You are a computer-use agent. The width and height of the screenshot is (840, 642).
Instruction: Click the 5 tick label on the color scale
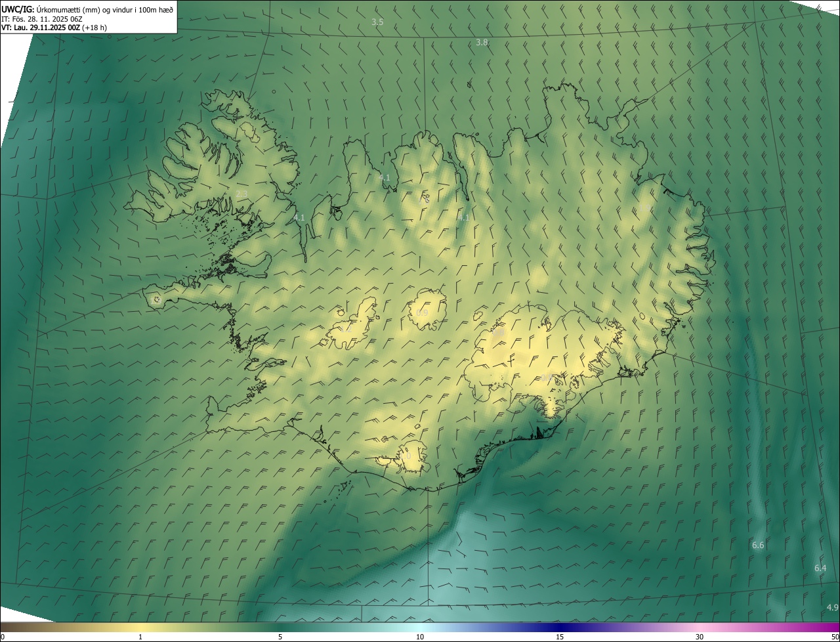(x=280, y=637)
